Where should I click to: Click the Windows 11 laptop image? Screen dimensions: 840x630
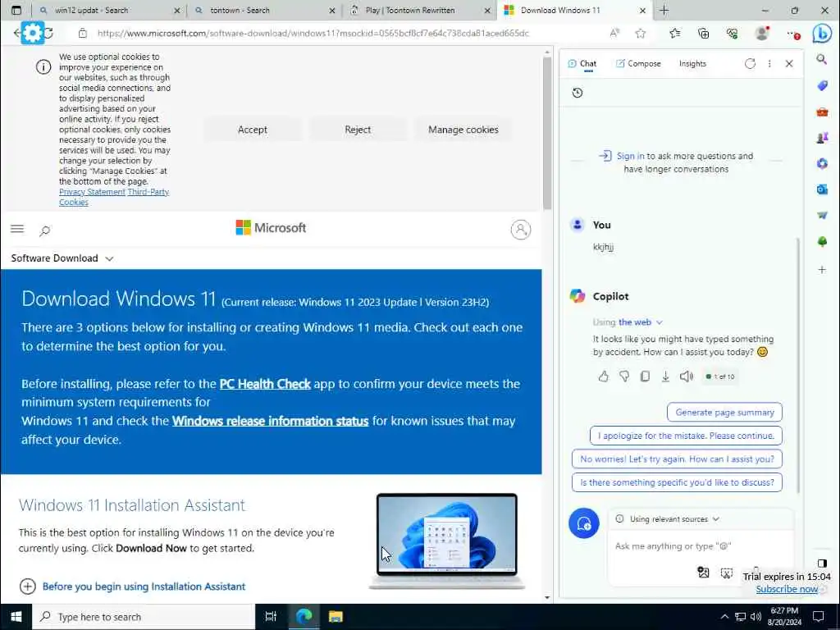click(447, 540)
